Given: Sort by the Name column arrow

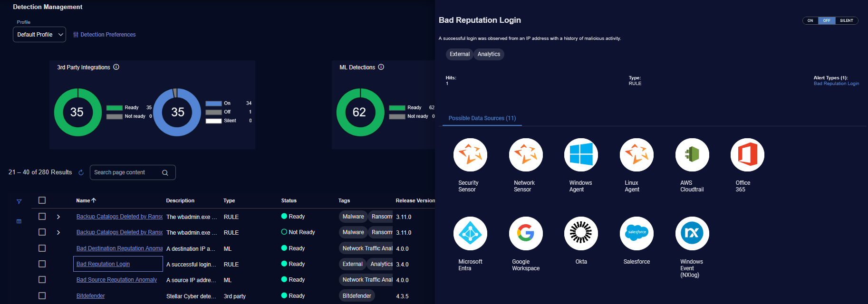Looking at the screenshot, I should click(94, 200).
